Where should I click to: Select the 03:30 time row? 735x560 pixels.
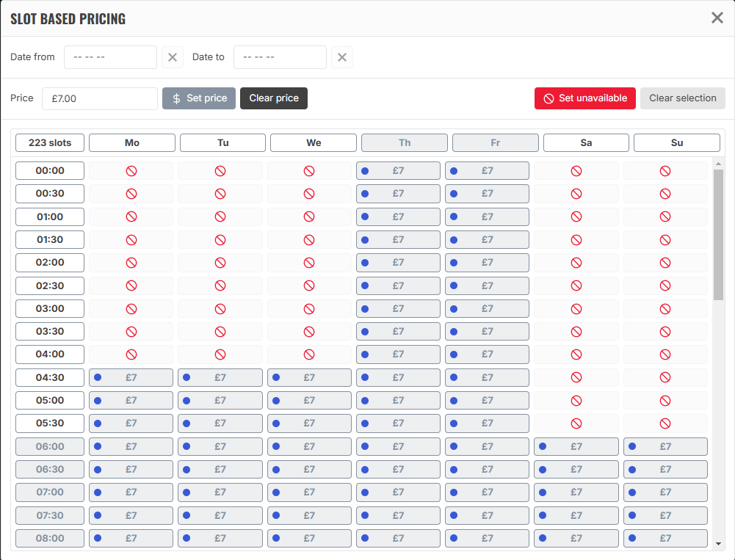pyautogui.click(x=50, y=331)
